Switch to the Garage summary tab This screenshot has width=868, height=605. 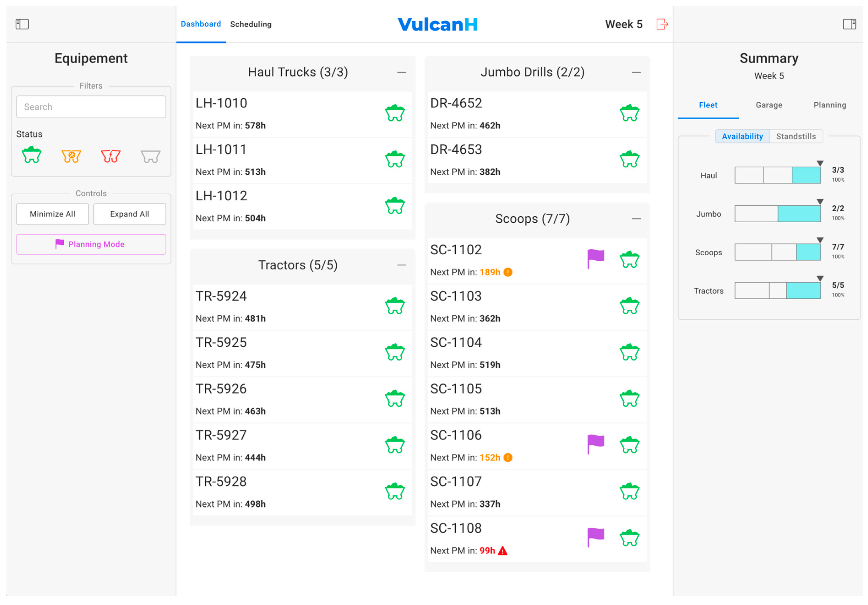[x=769, y=105]
